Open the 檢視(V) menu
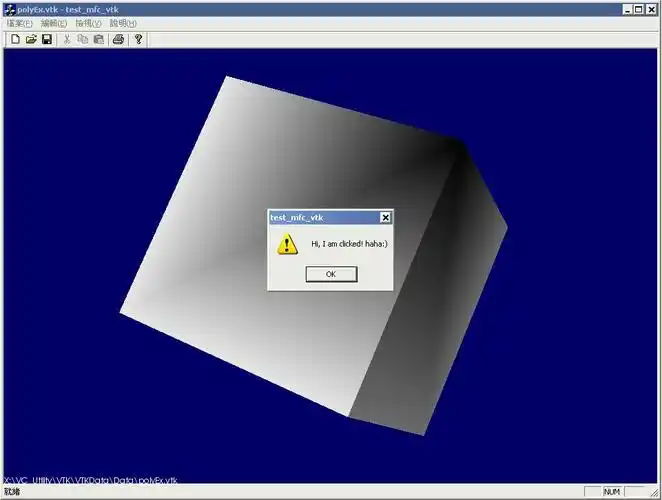The height and width of the screenshot is (500, 662). click(88, 23)
